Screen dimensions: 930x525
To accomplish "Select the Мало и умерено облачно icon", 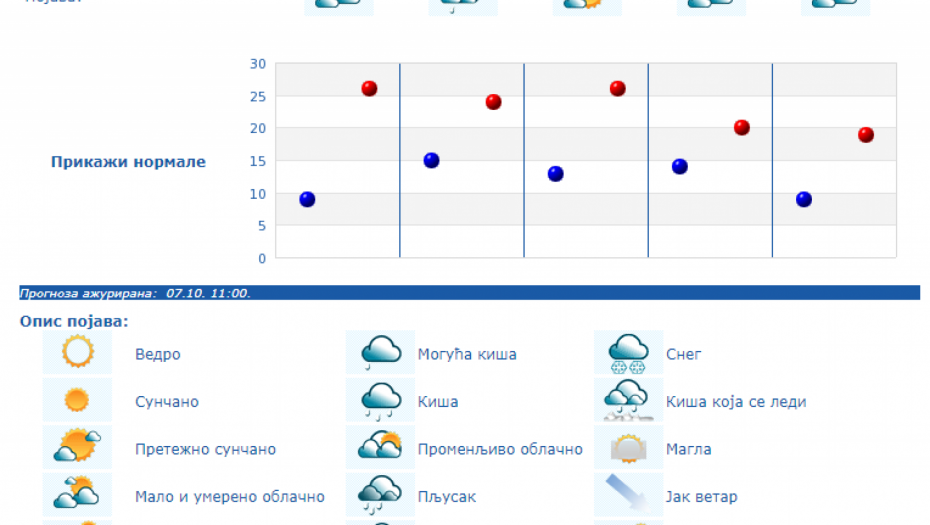I will pyautogui.click(x=77, y=495).
